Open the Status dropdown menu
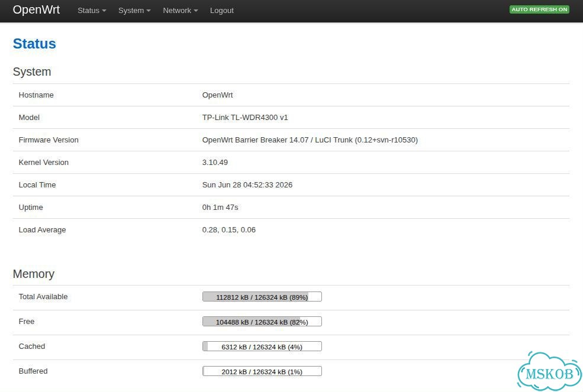The width and height of the screenshot is (583, 392). tap(92, 11)
